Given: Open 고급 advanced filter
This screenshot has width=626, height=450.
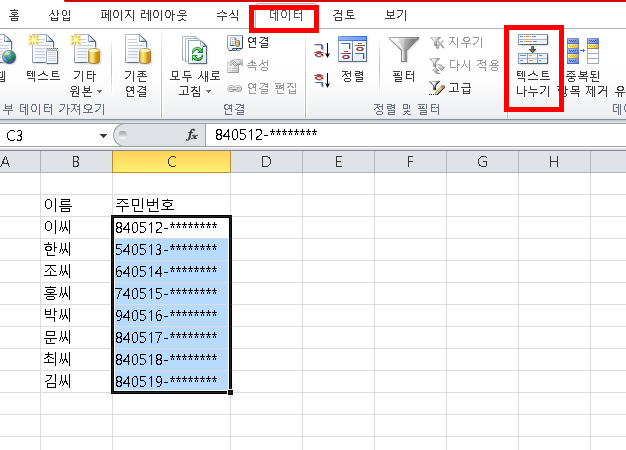Looking at the screenshot, I should coord(450,88).
